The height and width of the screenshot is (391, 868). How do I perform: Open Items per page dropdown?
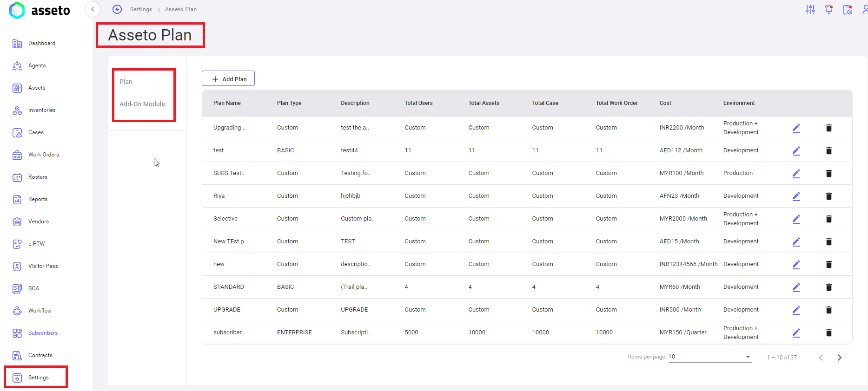710,357
